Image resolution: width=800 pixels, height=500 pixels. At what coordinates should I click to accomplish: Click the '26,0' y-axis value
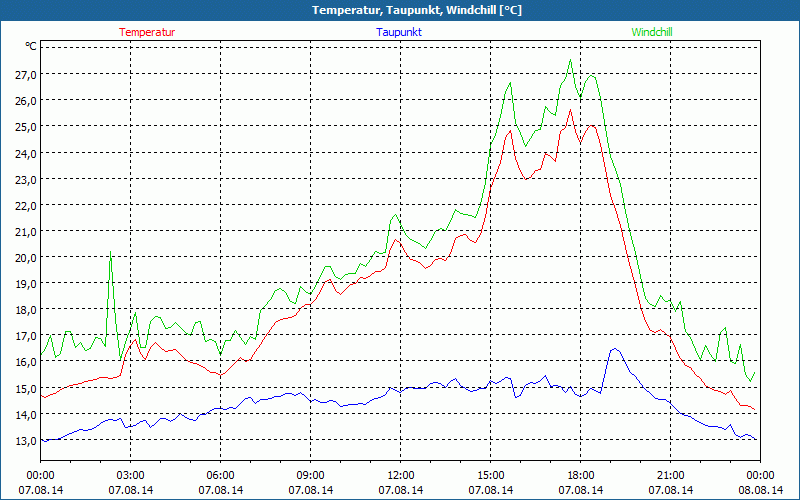26,101
